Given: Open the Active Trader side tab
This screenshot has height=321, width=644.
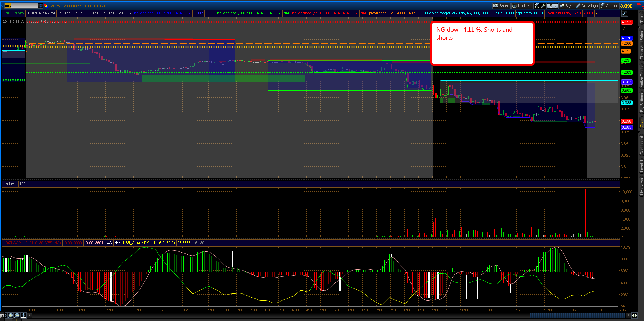Looking at the screenshot, I should pyautogui.click(x=641, y=76).
